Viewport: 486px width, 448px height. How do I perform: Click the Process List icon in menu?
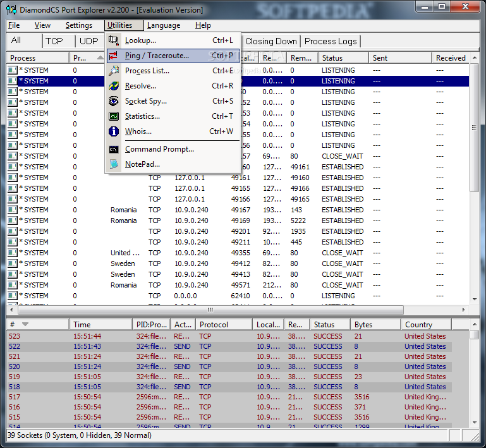click(114, 71)
